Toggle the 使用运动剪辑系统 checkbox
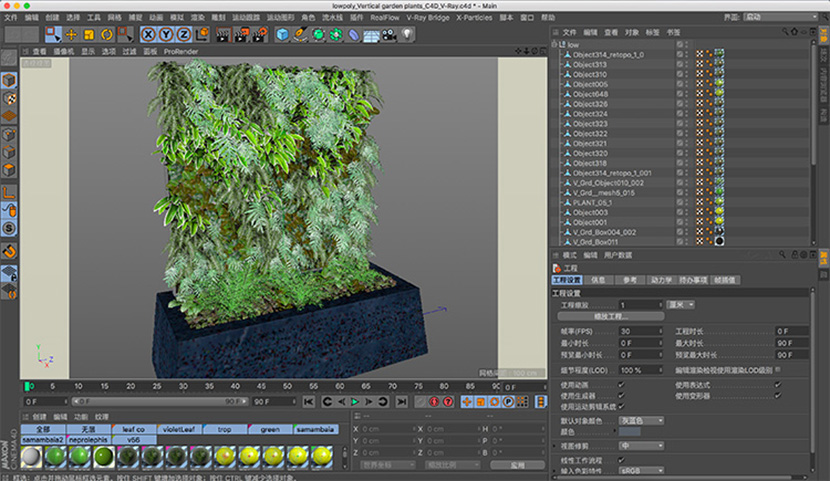This screenshot has width=830, height=481. pyautogui.click(x=621, y=406)
